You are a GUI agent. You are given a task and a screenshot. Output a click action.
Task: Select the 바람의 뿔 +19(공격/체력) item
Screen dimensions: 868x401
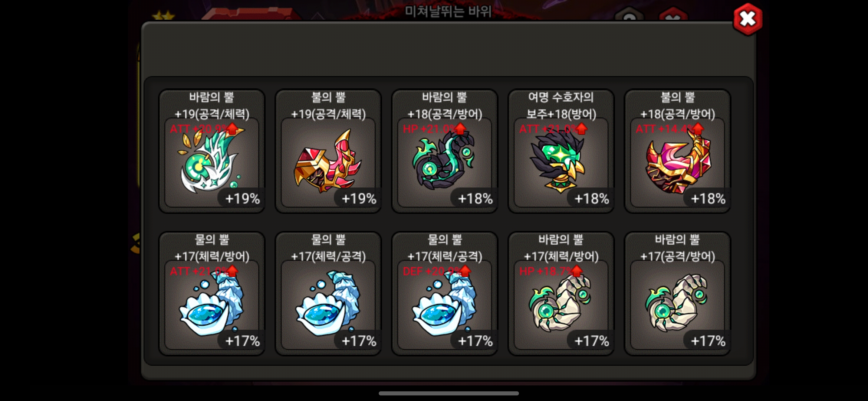[x=212, y=151]
